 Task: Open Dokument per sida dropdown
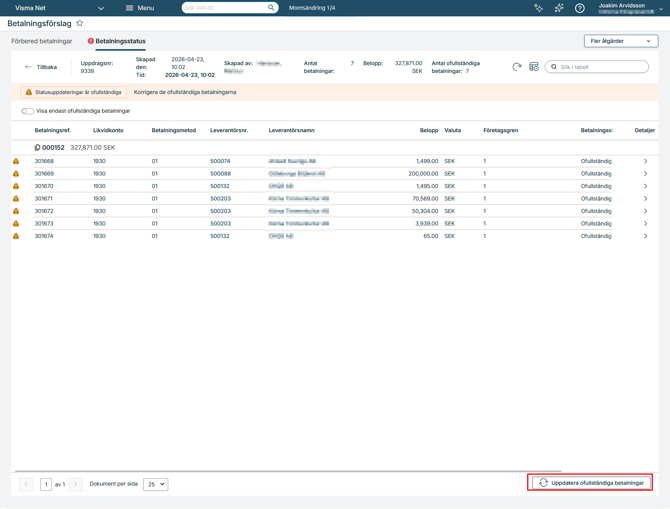click(x=156, y=484)
